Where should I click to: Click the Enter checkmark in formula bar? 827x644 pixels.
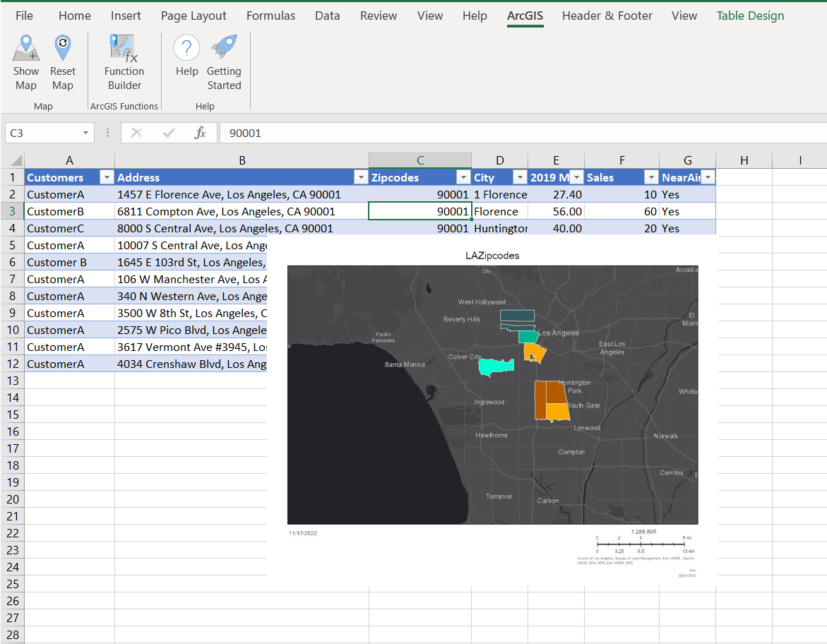click(x=168, y=133)
